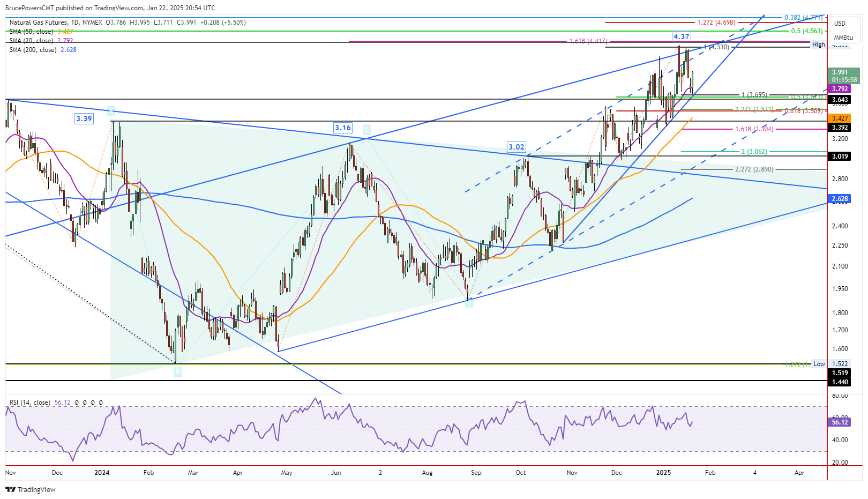Click the 3.39 price callout label

tap(84, 118)
